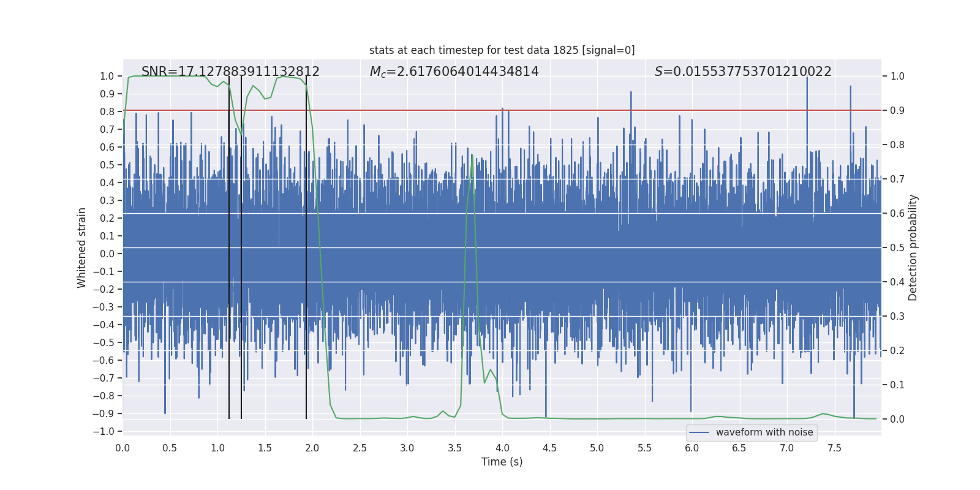Screen dimensions: 980x490
Task: Click the red horizontal threshold line
Action: [502, 110]
